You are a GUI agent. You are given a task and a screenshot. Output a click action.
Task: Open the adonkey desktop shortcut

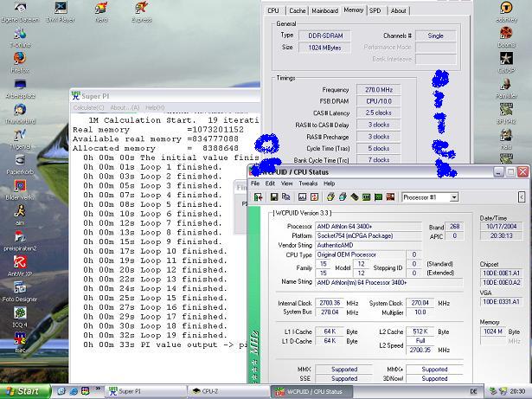click(x=506, y=12)
